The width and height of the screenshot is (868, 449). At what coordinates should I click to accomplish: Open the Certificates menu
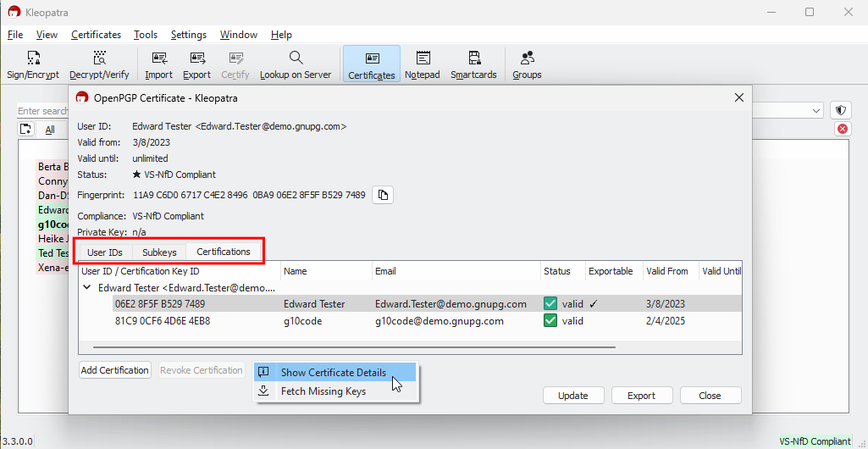click(x=96, y=35)
